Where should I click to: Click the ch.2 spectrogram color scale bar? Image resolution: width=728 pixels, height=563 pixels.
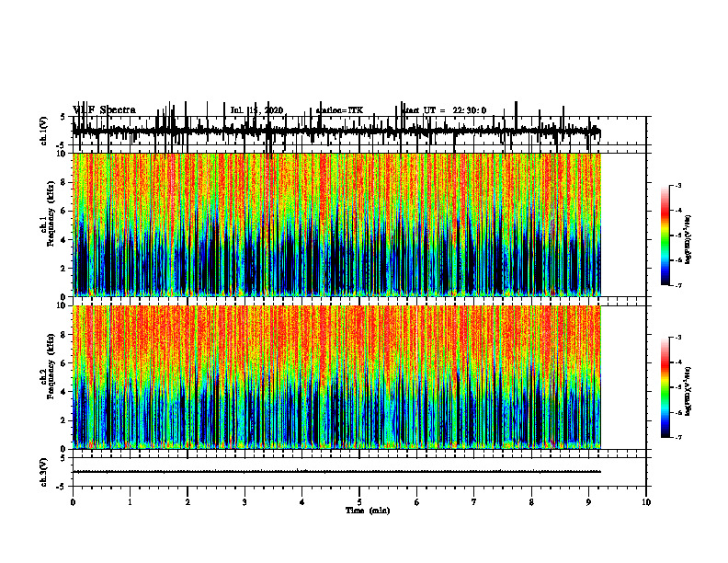tap(665, 387)
